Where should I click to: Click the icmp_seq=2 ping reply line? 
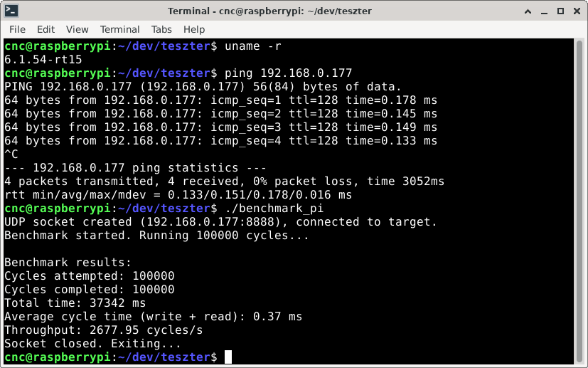point(220,113)
